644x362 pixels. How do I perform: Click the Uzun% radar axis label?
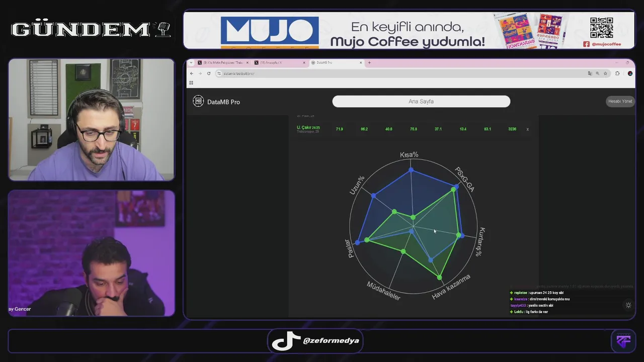point(357,186)
